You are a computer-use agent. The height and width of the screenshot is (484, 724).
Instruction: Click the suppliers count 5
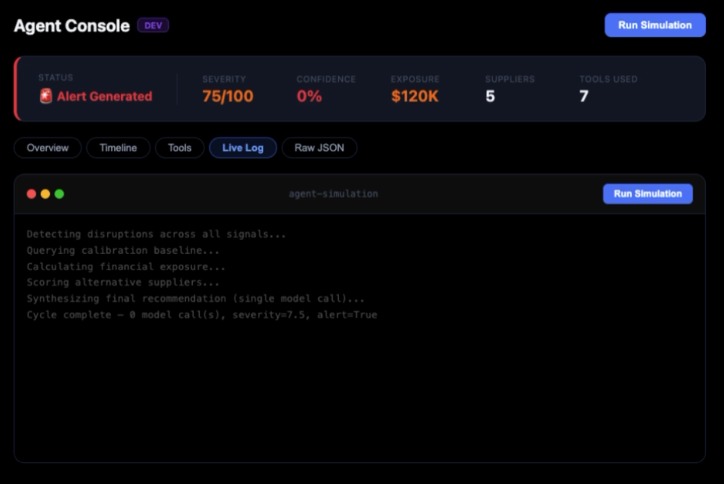click(490, 96)
